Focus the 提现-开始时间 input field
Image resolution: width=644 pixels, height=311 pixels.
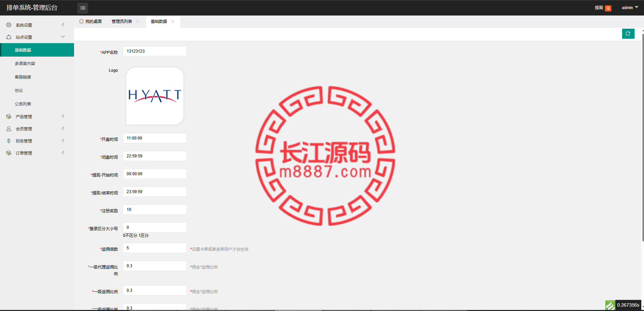[x=155, y=174]
